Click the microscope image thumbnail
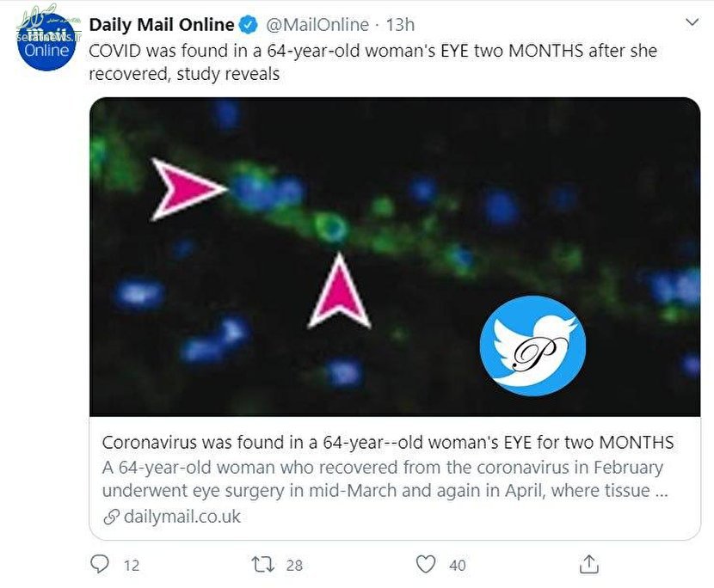This screenshot has width=714, height=588. pos(395,256)
